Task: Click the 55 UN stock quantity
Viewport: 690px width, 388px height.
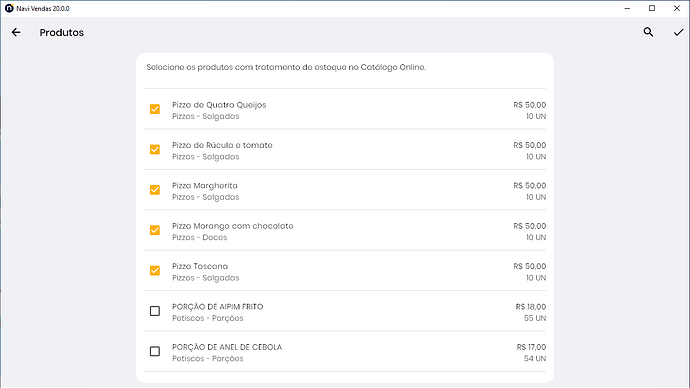Action: click(x=535, y=318)
